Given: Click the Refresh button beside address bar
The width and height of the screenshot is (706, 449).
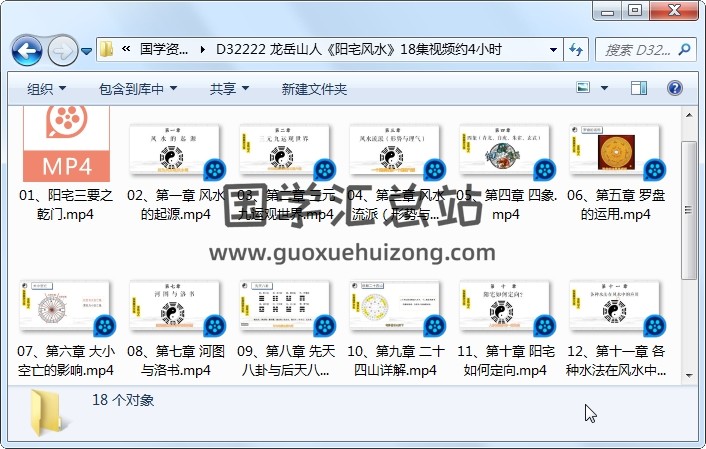Looking at the screenshot, I should point(577,49).
